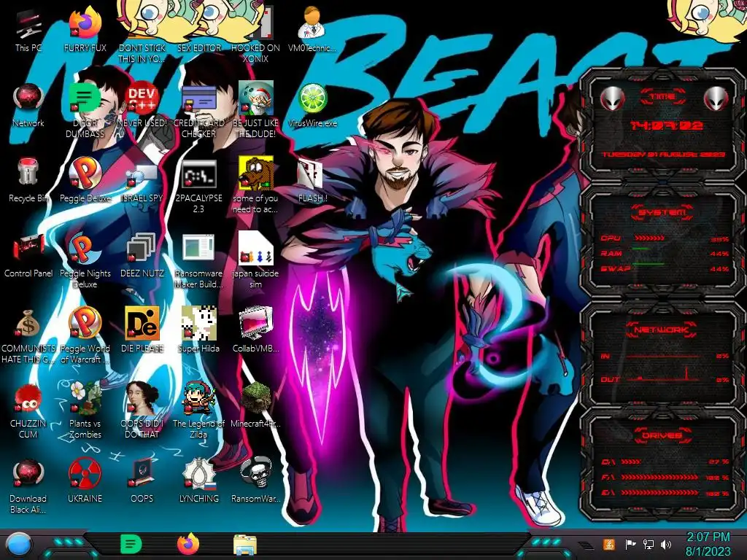Open the Network desktop icon
This screenshot has width=747, height=560.
tap(28, 106)
